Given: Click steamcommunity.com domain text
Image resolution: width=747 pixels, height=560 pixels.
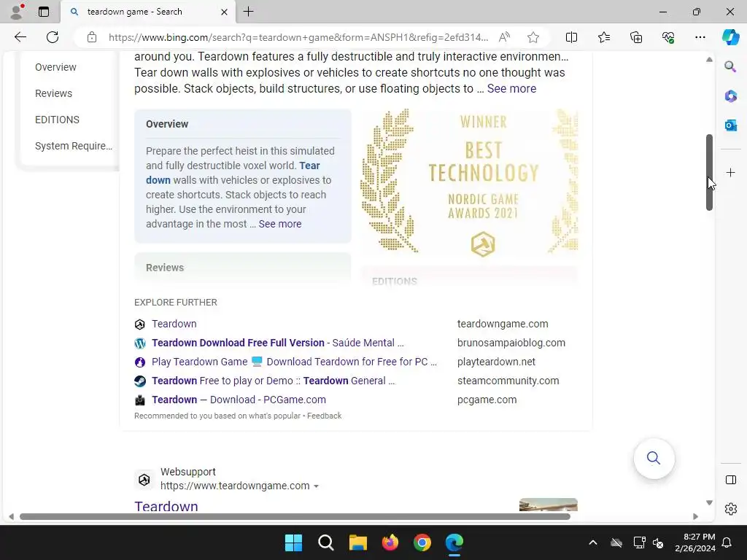Looking at the screenshot, I should click(x=508, y=381).
